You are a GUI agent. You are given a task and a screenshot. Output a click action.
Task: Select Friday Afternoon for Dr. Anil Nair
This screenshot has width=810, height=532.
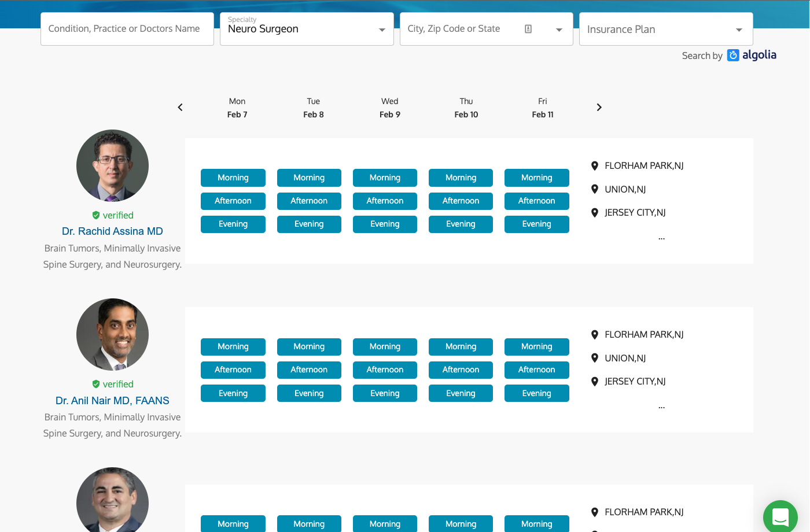pos(537,370)
